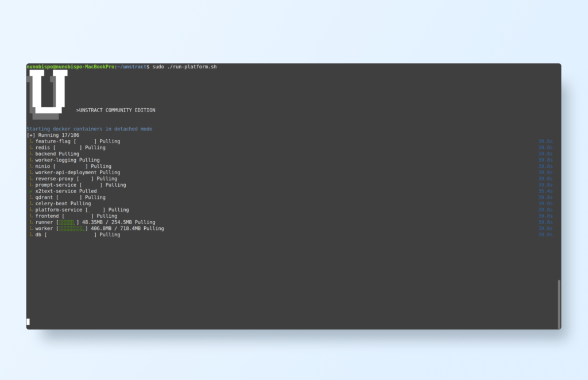Click the spinner icon beside the db service
The height and width of the screenshot is (380, 588).
pyautogui.click(x=31, y=235)
